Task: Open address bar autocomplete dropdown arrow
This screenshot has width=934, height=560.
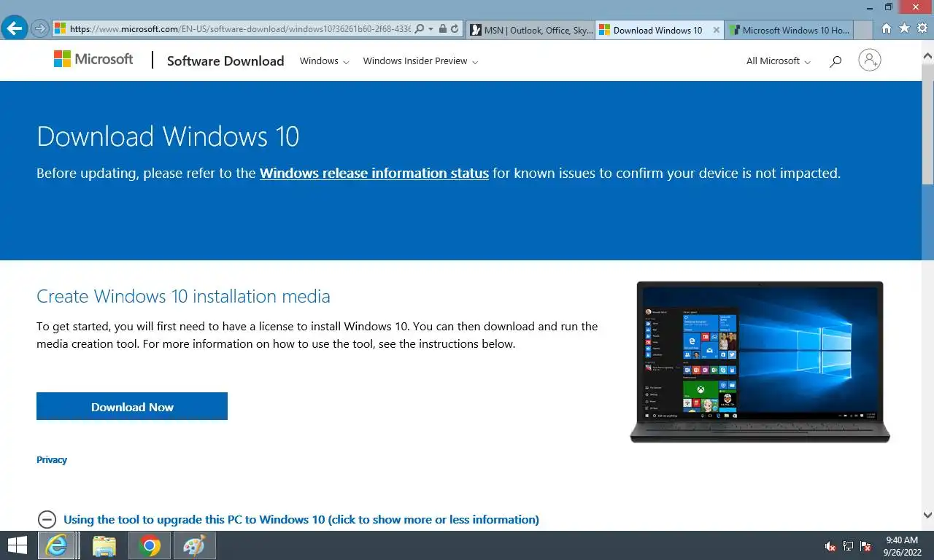Action: tap(431, 30)
